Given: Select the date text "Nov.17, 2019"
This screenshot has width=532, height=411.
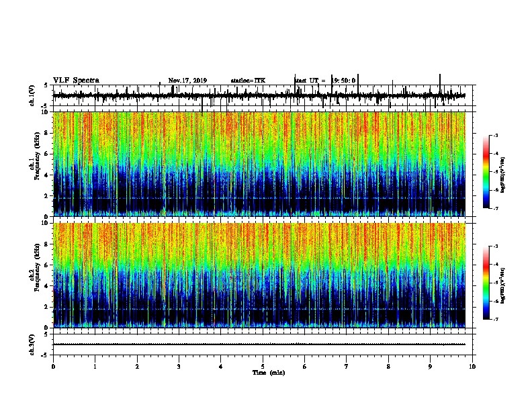Looking at the screenshot, I should pos(187,81).
